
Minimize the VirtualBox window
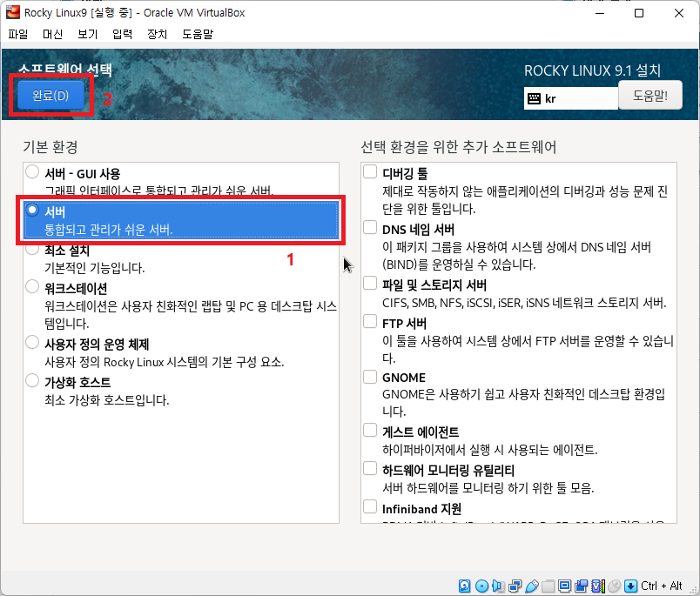point(600,13)
